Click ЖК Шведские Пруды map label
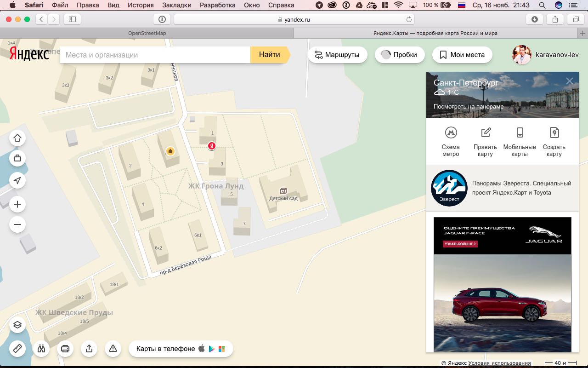Screen dimensions: 588x368 [74, 312]
